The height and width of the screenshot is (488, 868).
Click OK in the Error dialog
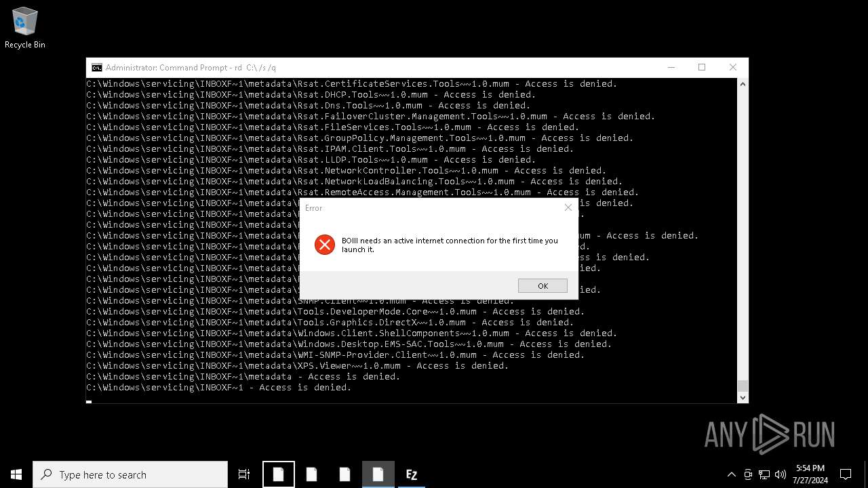[x=542, y=286]
